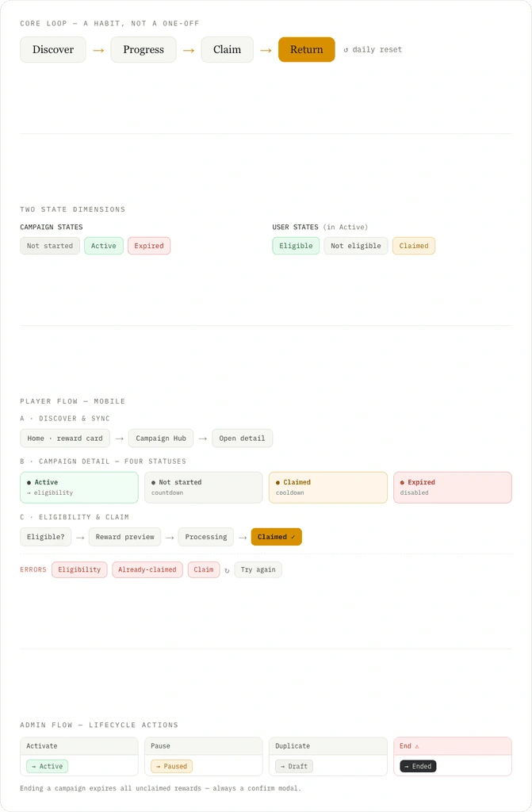Click the Open detail node
Image resolution: width=532 pixels, height=812 pixels.
(x=242, y=438)
